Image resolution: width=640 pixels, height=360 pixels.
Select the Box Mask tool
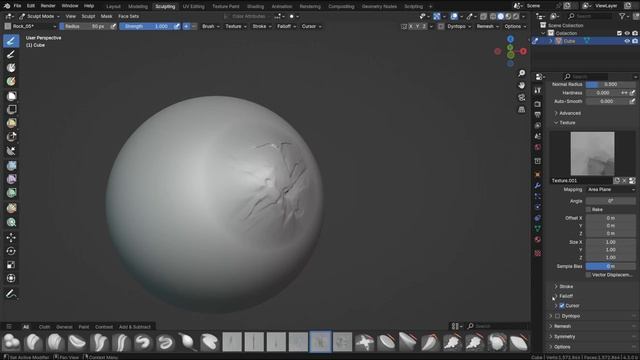coord(11,96)
